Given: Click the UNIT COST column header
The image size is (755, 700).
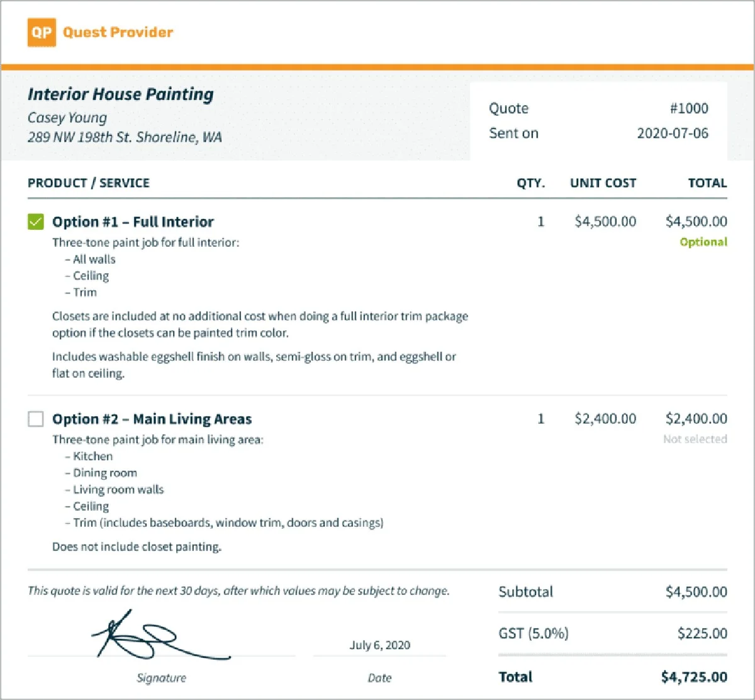Looking at the screenshot, I should coord(603,183).
